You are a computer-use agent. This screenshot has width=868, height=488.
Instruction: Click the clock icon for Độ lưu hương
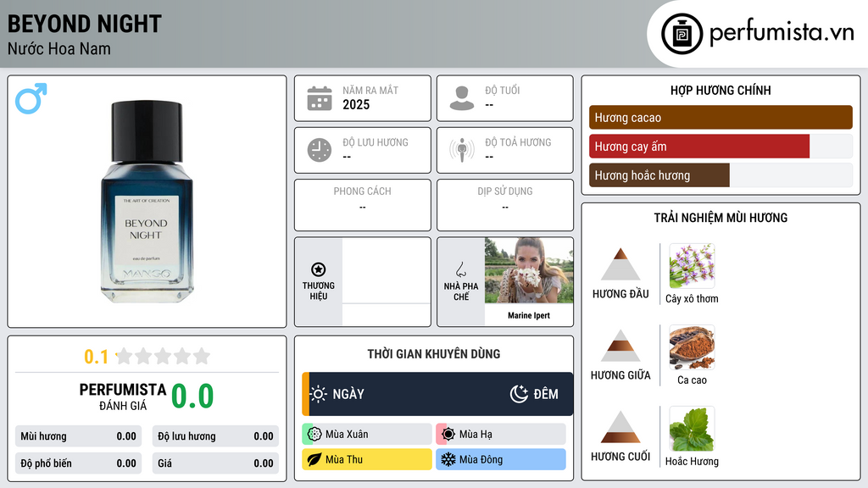pos(320,150)
